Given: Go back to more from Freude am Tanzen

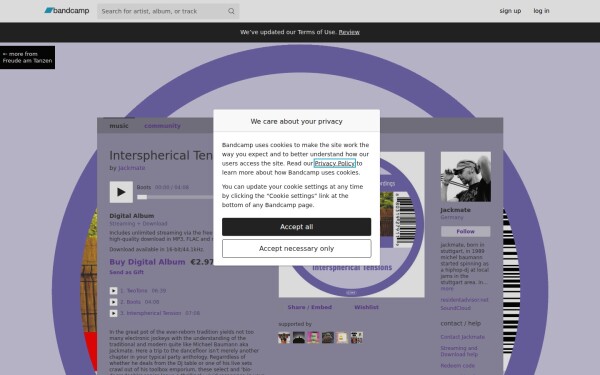Looking at the screenshot, I should click(27, 57).
